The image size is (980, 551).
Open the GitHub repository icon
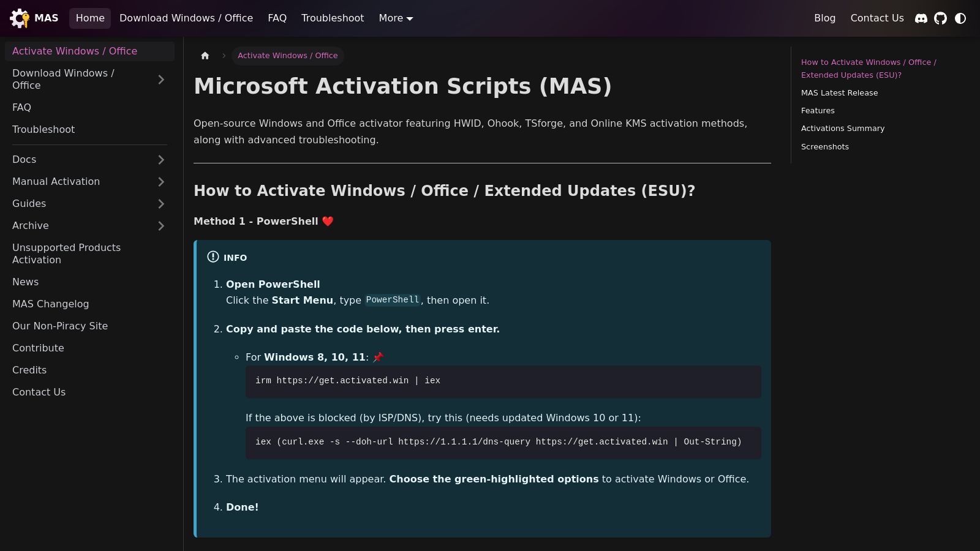941,18
